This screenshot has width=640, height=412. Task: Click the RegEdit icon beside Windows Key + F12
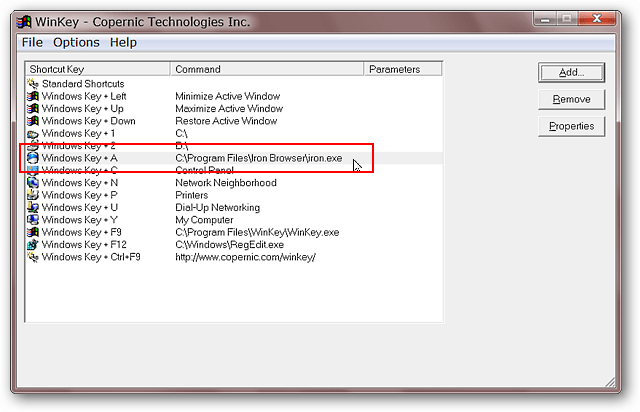pyautogui.click(x=33, y=244)
